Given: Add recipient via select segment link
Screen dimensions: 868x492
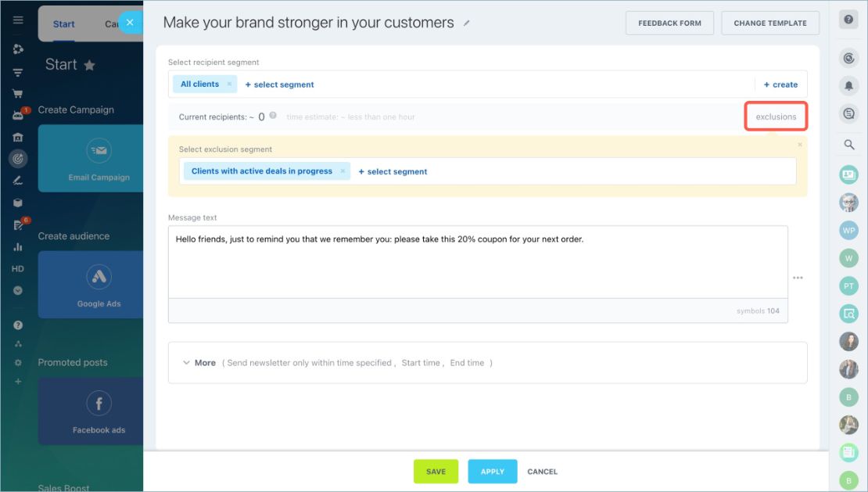Looking at the screenshot, I should pos(279,84).
